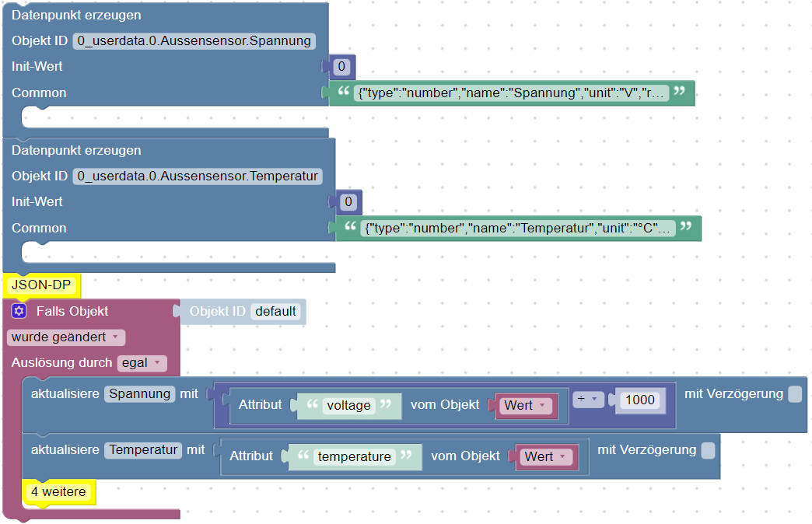Open the 'Wert' dropdown in the voltage attribute block
Viewport: 812px width, 524px height.
(526, 405)
